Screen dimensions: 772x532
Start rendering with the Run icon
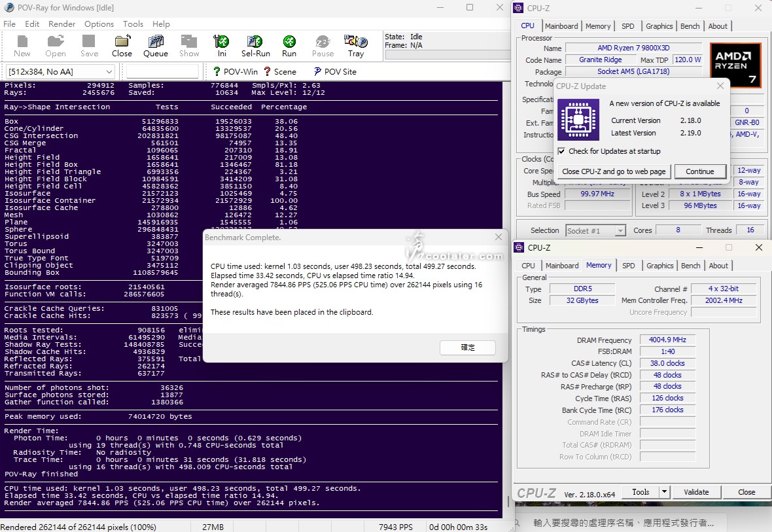289,46
